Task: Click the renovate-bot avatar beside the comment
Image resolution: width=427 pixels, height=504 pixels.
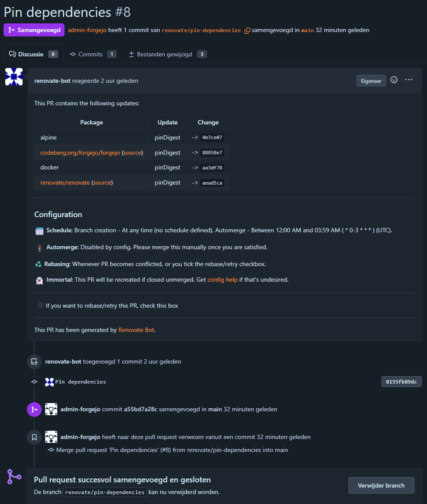Action: coord(14,77)
